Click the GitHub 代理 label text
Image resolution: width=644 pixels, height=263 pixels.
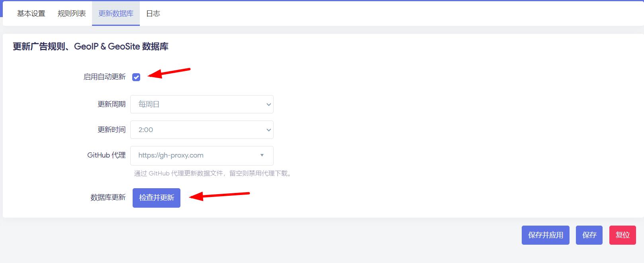[106, 155]
